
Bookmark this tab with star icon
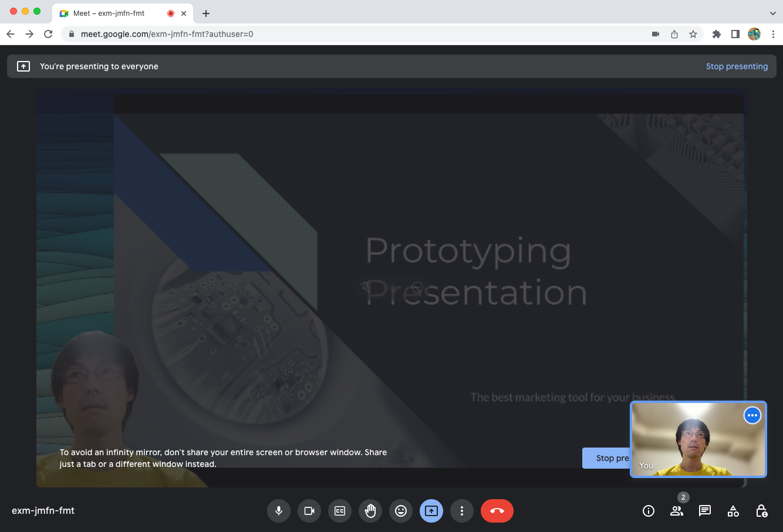click(693, 34)
